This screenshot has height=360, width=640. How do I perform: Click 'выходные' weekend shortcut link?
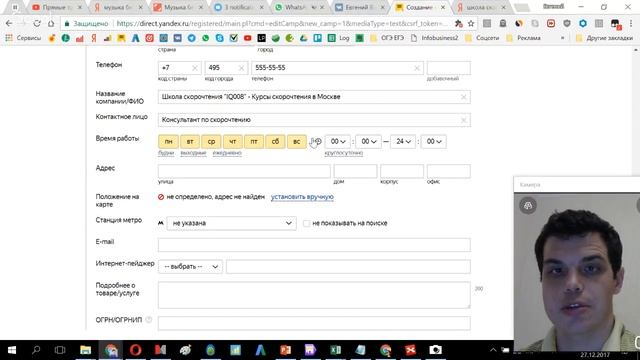click(193, 153)
